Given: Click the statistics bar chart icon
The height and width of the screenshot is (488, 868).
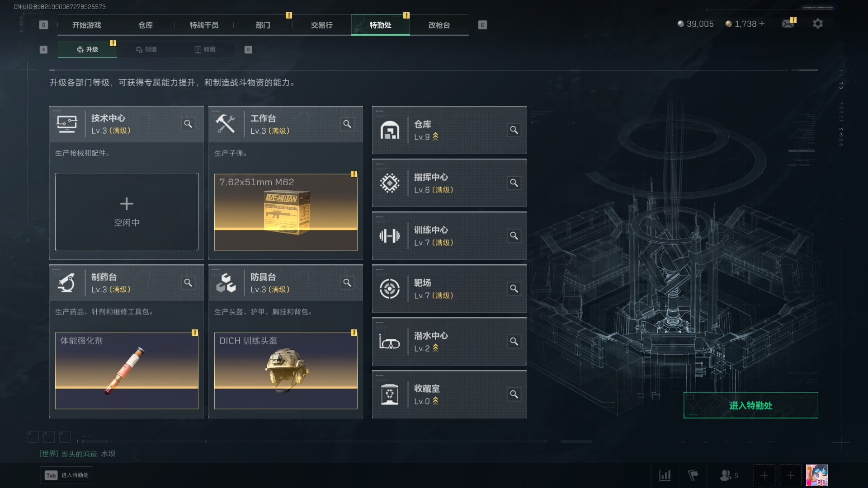Looking at the screenshot, I should tap(665, 475).
